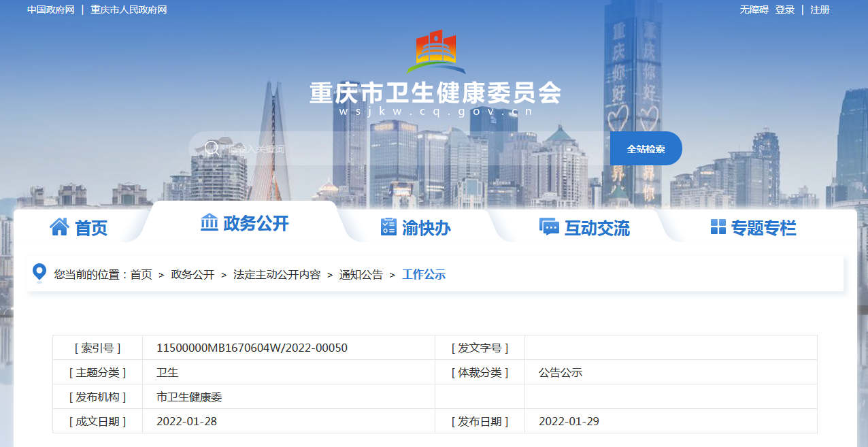Go to 通知公告 in breadcrumb
This screenshot has width=868, height=447.
(x=361, y=275)
